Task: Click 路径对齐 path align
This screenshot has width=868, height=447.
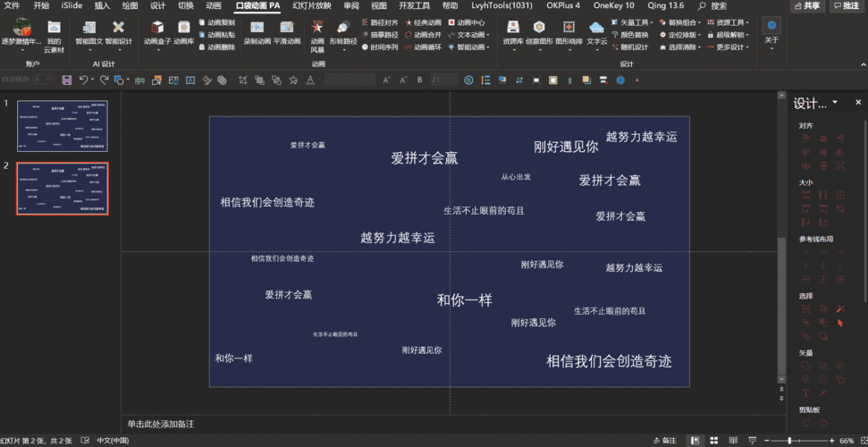Action: pos(380,22)
